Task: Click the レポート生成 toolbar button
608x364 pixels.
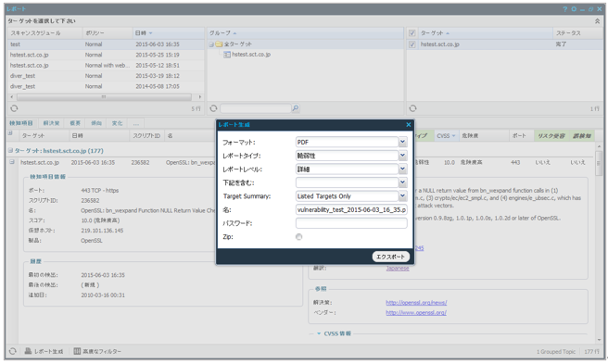Action: [44, 351]
